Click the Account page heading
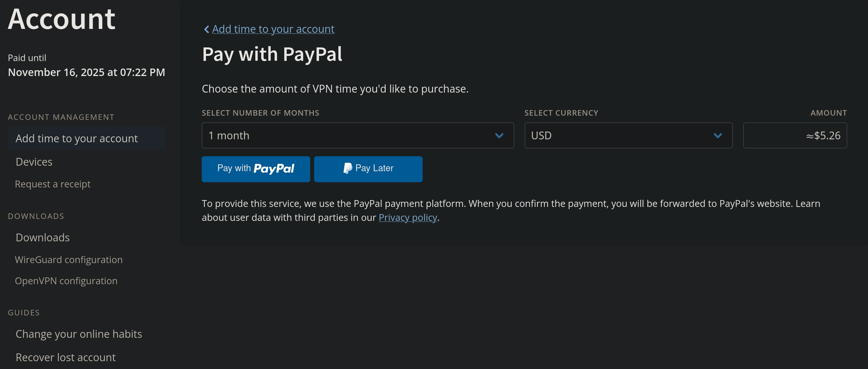The width and height of the screenshot is (868, 369). [x=62, y=19]
